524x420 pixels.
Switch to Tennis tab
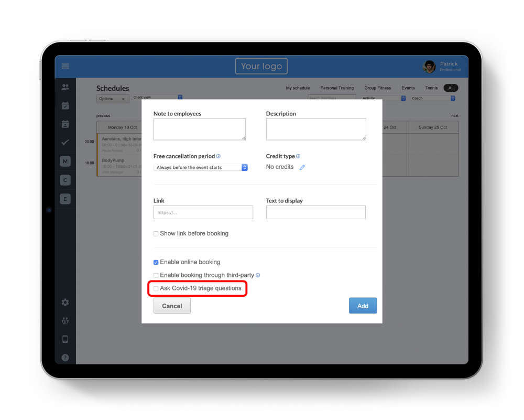(431, 88)
